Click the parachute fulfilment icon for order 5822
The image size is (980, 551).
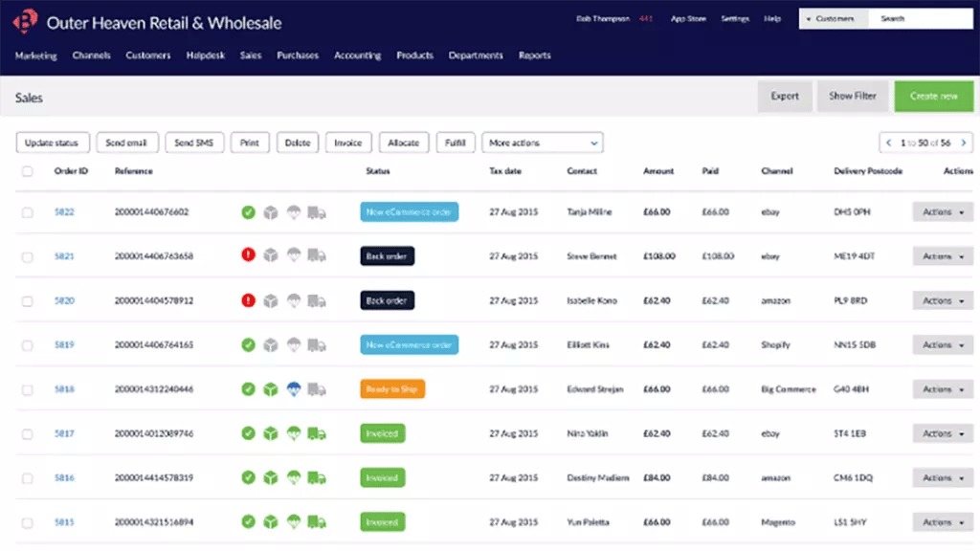click(x=294, y=212)
